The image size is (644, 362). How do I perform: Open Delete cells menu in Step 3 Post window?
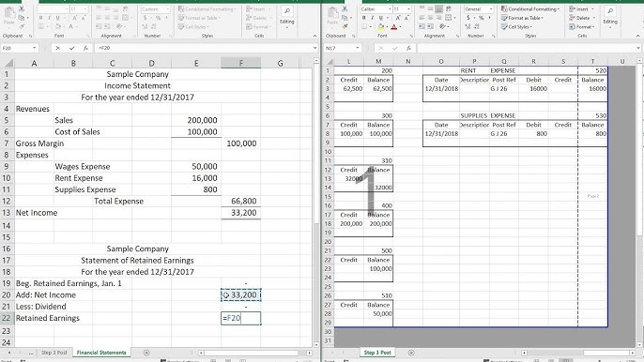582,18
